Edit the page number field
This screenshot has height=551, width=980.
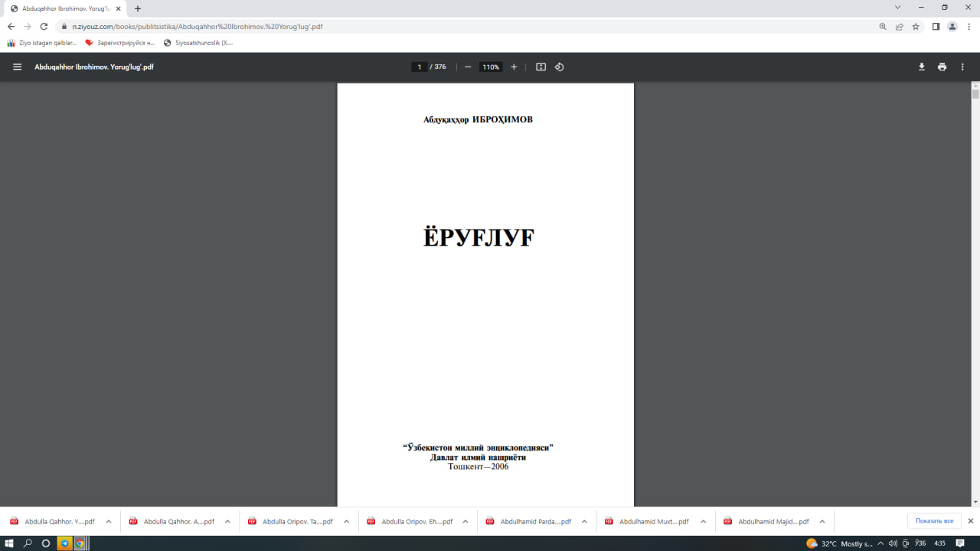[420, 67]
